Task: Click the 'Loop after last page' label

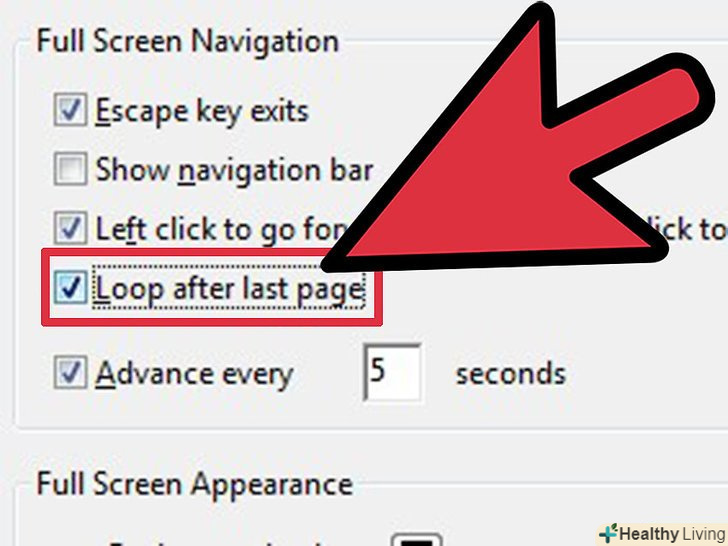Action: 229,290
